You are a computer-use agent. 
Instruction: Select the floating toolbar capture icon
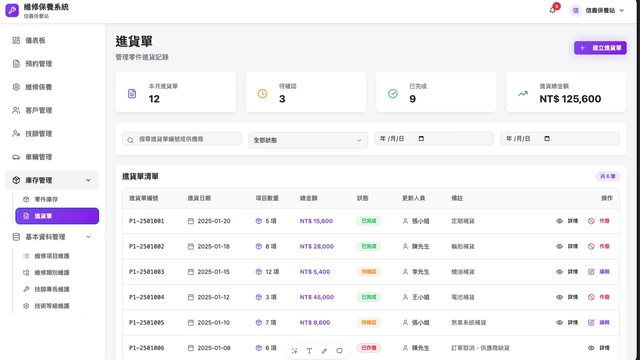294,351
